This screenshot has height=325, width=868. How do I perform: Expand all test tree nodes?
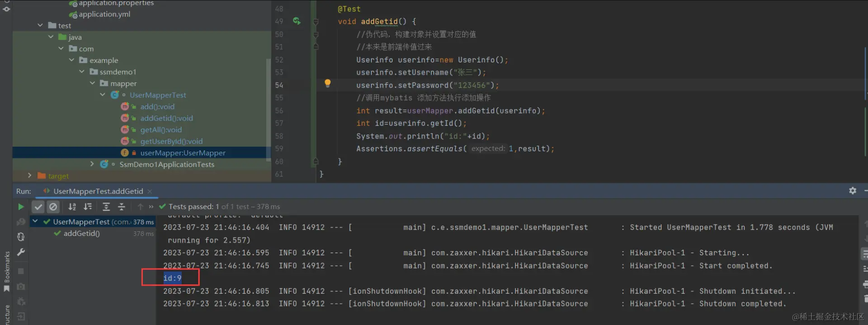tap(106, 207)
